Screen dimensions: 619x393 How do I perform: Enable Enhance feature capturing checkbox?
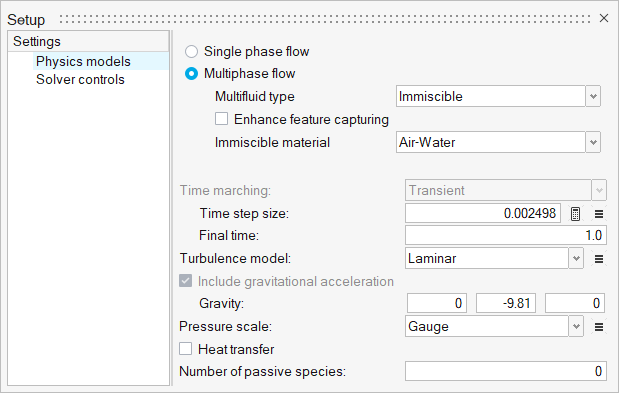(x=221, y=119)
